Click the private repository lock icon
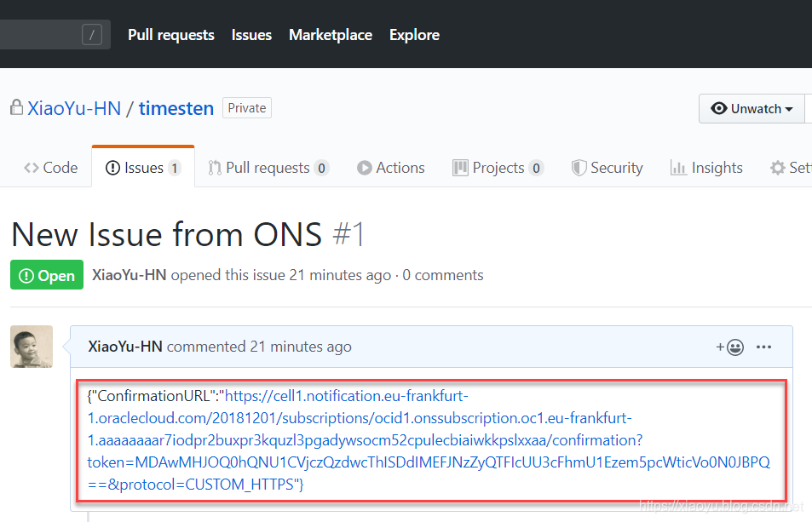This screenshot has width=812, height=522. [x=16, y=107]
